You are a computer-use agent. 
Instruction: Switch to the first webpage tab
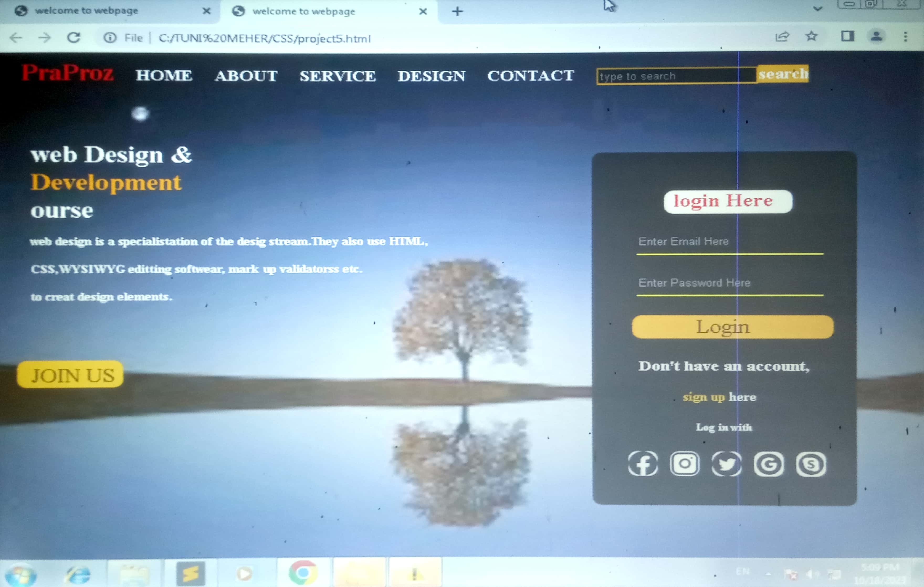[86, 11]
